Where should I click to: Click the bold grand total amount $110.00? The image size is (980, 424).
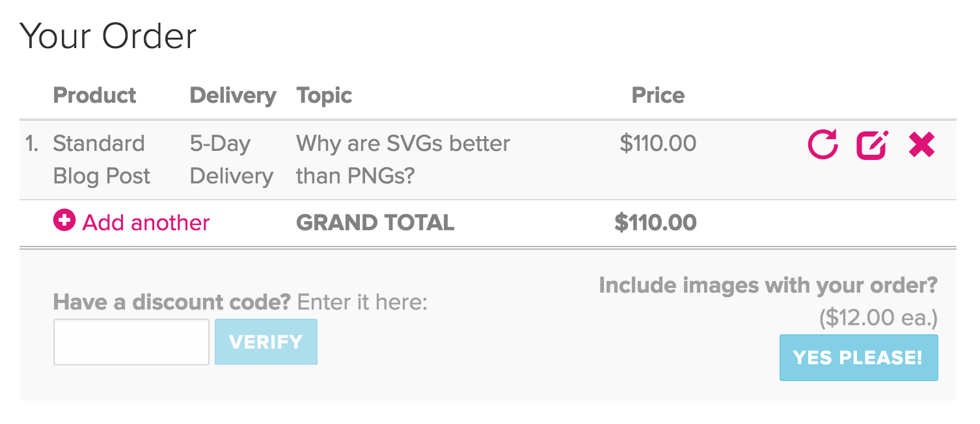pos(655,222)
